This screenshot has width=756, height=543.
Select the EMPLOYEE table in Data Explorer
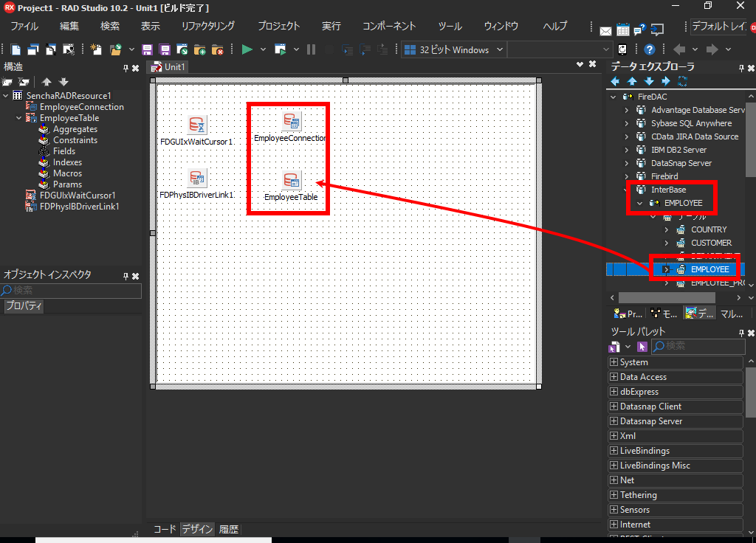coord(709,270)
